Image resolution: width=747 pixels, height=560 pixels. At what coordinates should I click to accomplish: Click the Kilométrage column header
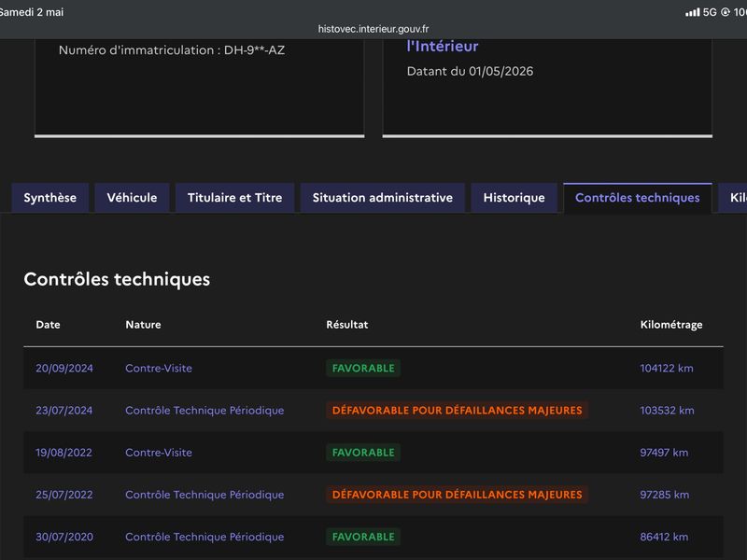pyautogui.click(x=670, y=325)
